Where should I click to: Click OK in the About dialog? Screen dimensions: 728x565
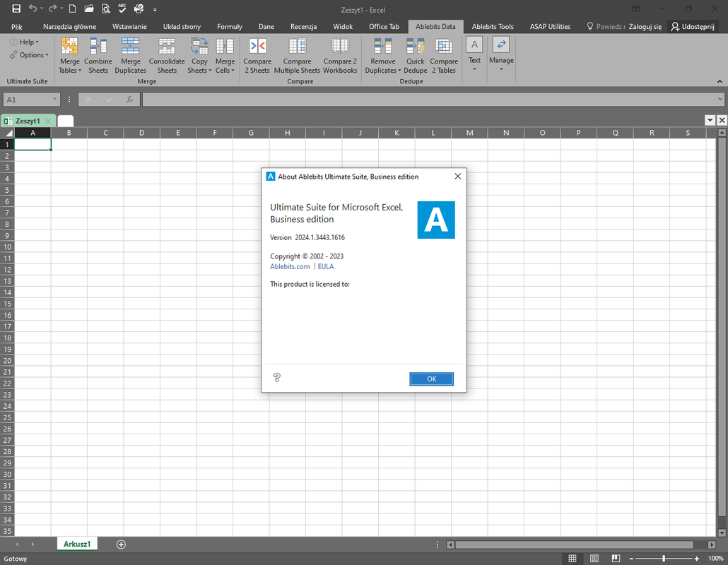click(431, 379)
